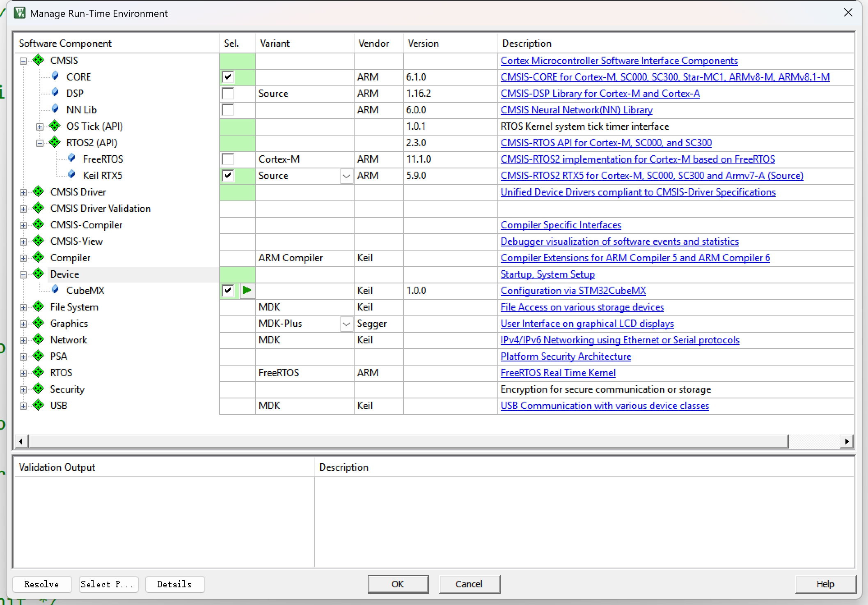Expand the Security tree node
The image size is (868, 605).
[x=23, y=389]
